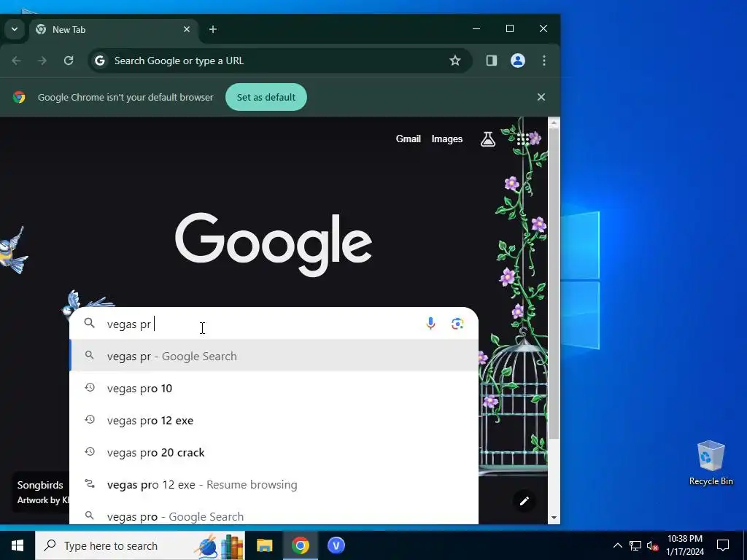Open the taskbar clock and date
Screen dimensions: 747x560
click(x=685, y=545)
